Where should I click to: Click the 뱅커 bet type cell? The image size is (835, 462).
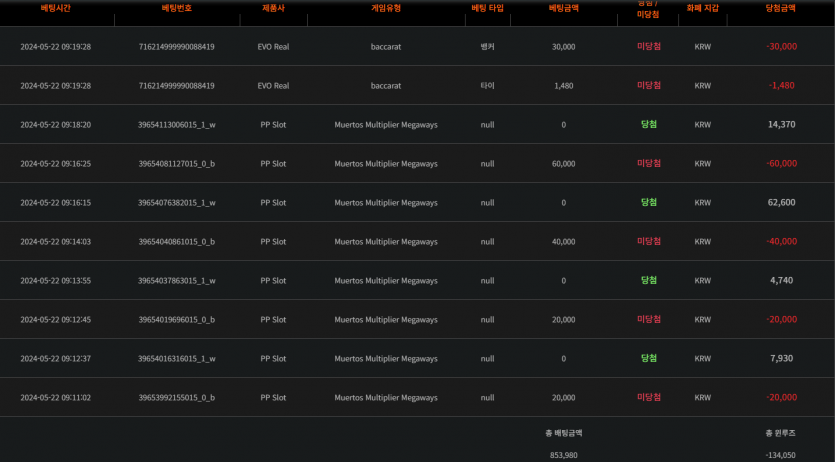[487, 46]
